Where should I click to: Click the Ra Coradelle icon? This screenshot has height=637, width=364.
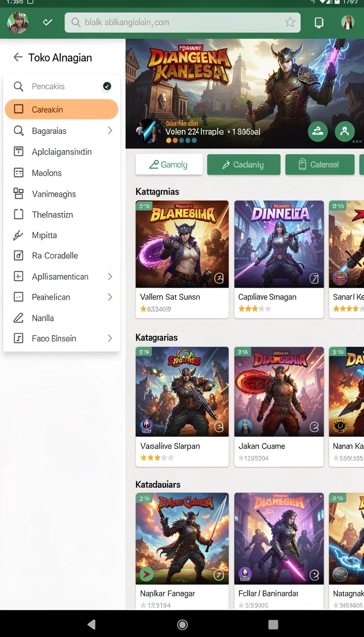tap(18, 255)
